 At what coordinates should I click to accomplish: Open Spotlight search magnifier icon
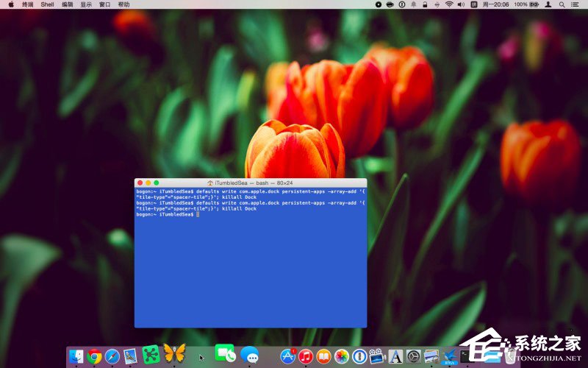click(x=562, y=4)
